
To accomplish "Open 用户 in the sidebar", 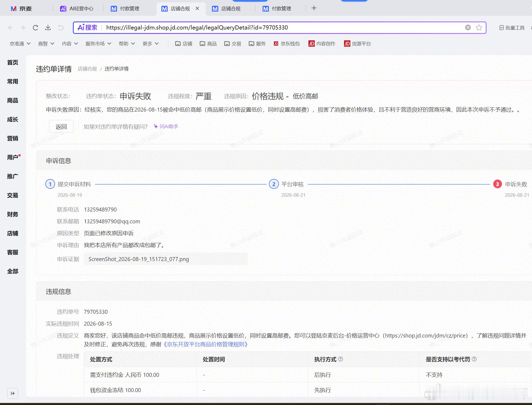I will [13, 157].
